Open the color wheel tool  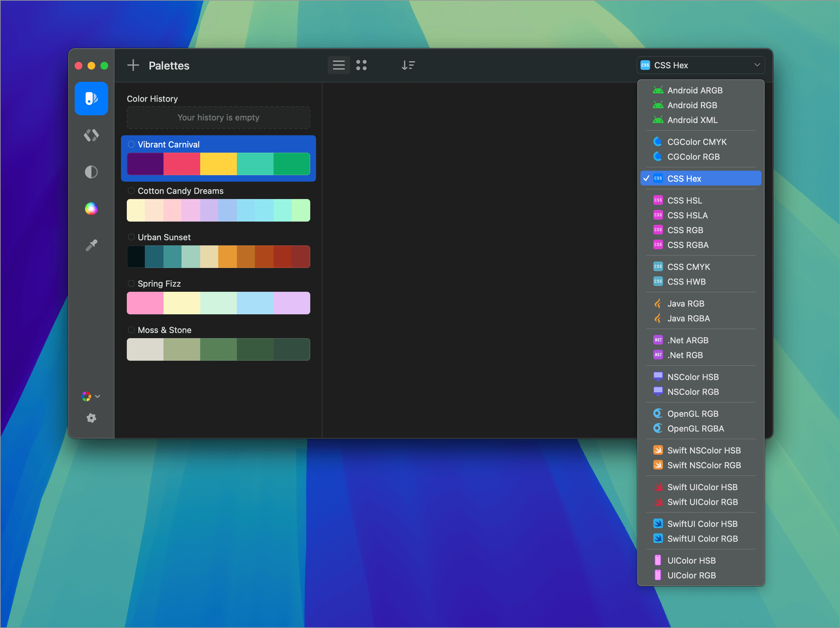click(x=91, y=209)
